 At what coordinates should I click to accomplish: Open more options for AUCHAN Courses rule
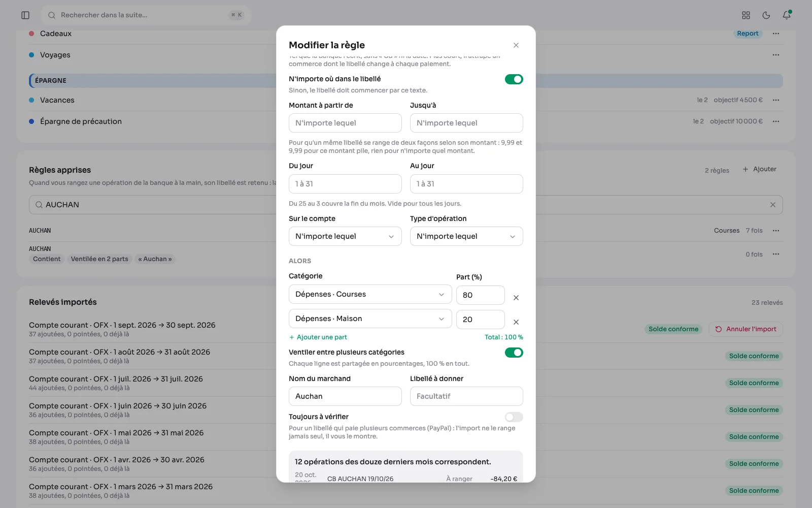pyautogui.click(x=776, y=231)
